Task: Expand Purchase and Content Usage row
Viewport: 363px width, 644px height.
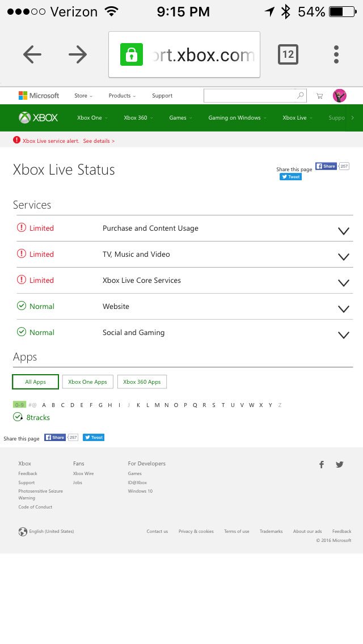Action: [x=343, y=231]
